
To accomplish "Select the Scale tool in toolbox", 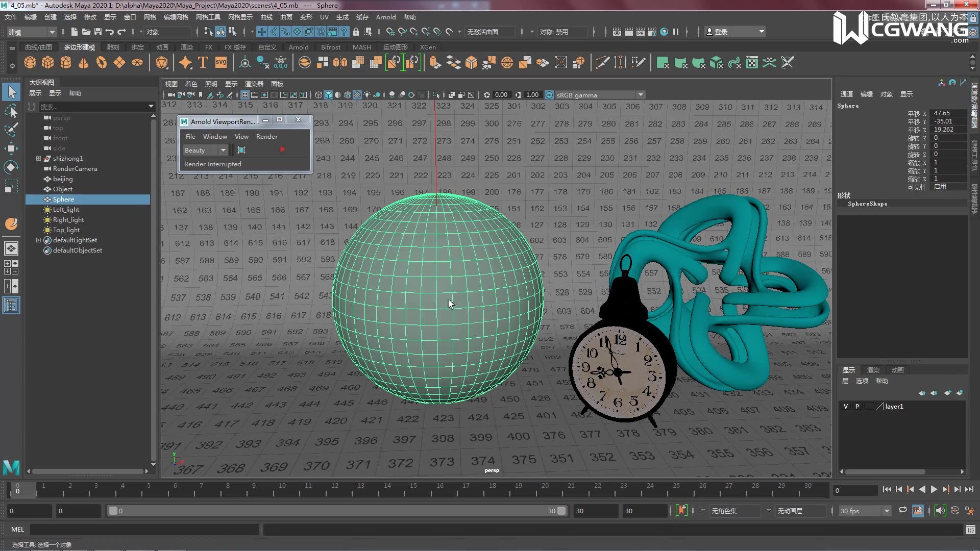I will click(x=11, y=186).
